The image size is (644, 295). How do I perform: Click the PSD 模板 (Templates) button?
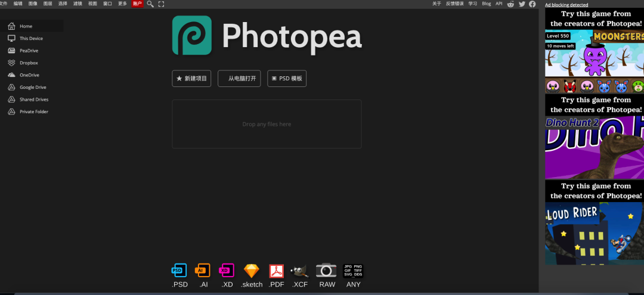[287, 78]
